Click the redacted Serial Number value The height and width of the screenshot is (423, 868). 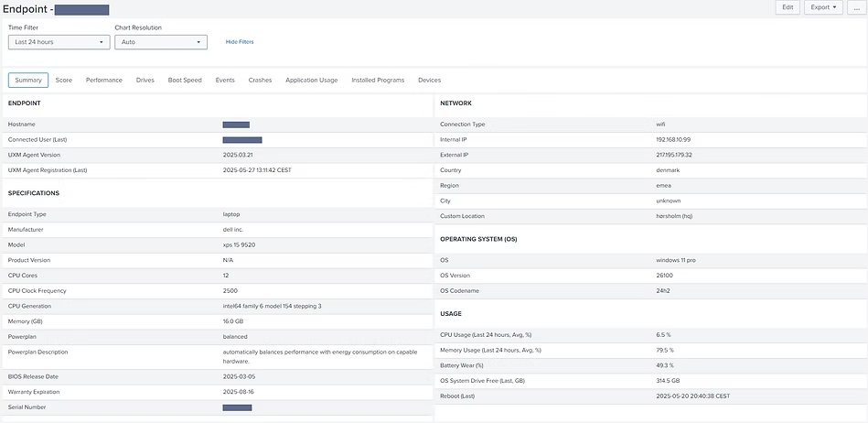(237, 407)
